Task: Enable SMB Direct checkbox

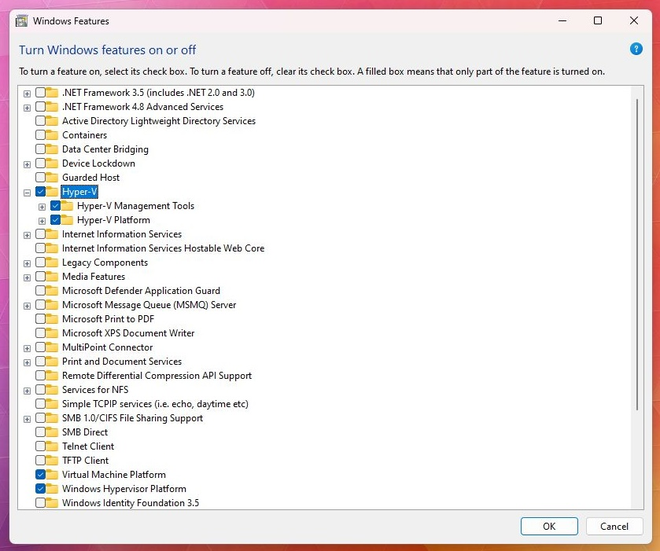Action: coord(40,432)
